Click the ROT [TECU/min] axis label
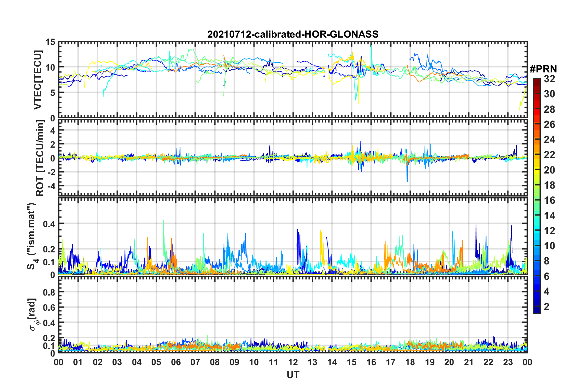 tap(40, 158)
